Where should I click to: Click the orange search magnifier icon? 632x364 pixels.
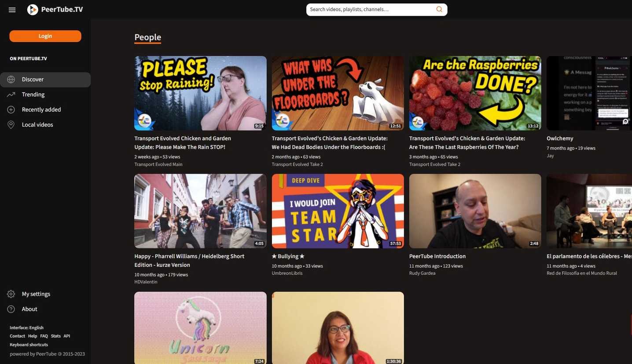click(x=439, y=9)
